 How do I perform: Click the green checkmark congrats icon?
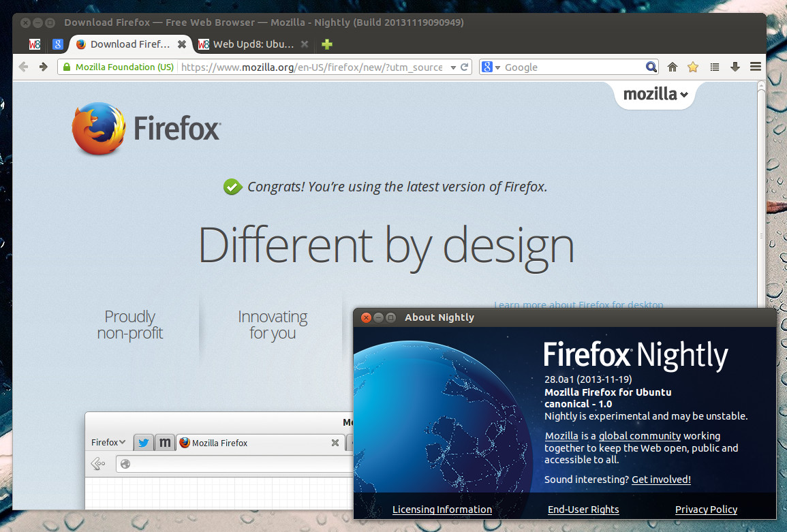coord(232,187)
